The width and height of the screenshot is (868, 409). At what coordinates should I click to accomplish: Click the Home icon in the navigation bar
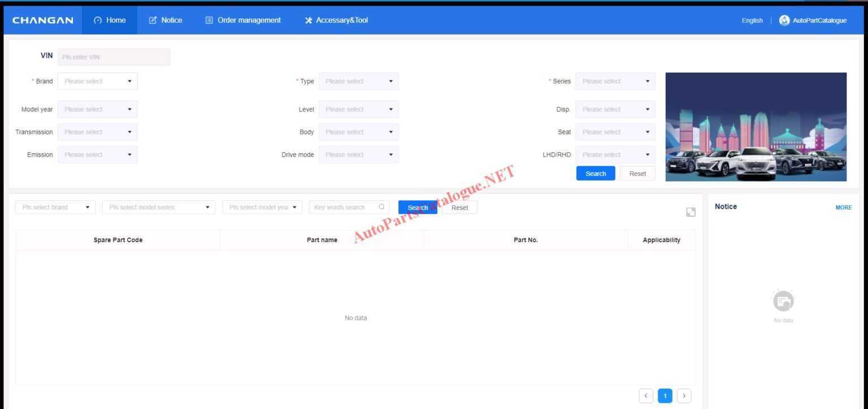99,20
